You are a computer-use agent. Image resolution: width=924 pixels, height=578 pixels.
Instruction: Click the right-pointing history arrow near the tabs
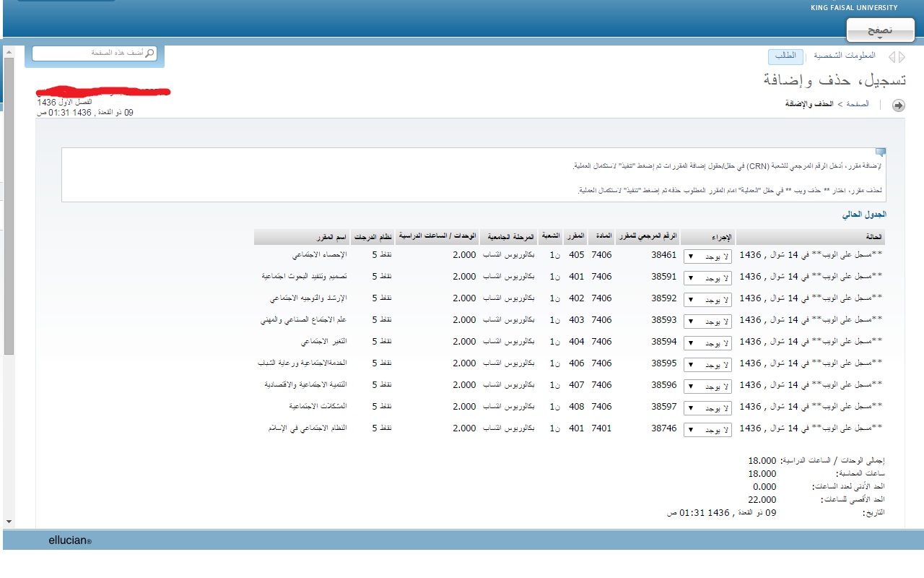(x=902, y=56)
